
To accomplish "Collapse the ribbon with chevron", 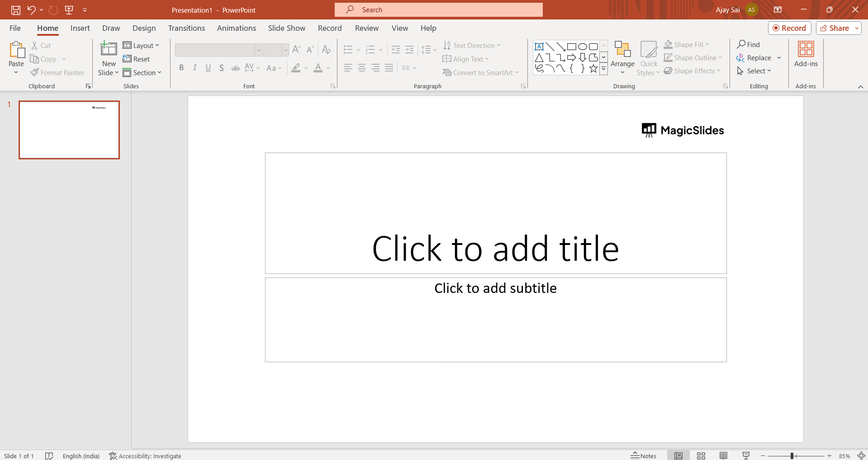I will pos(860,86).
